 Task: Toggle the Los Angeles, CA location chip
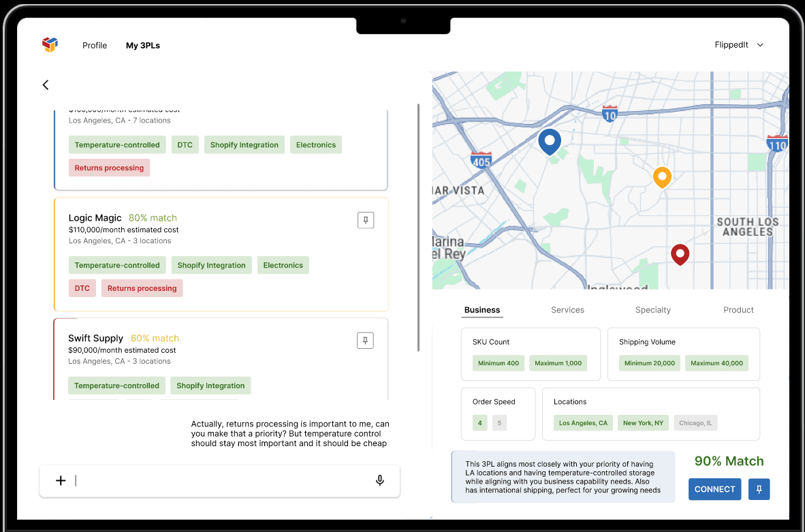(583, 423)
